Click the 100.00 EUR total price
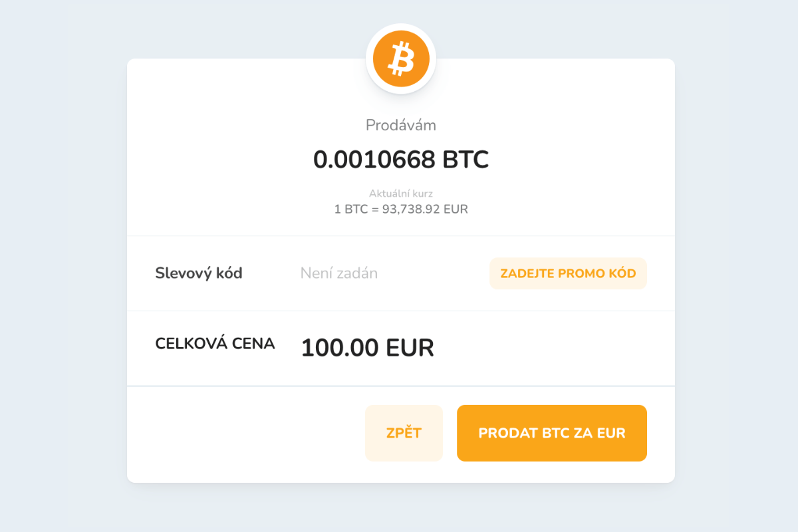This screenshot has height=532, width=798. point(368,347)
